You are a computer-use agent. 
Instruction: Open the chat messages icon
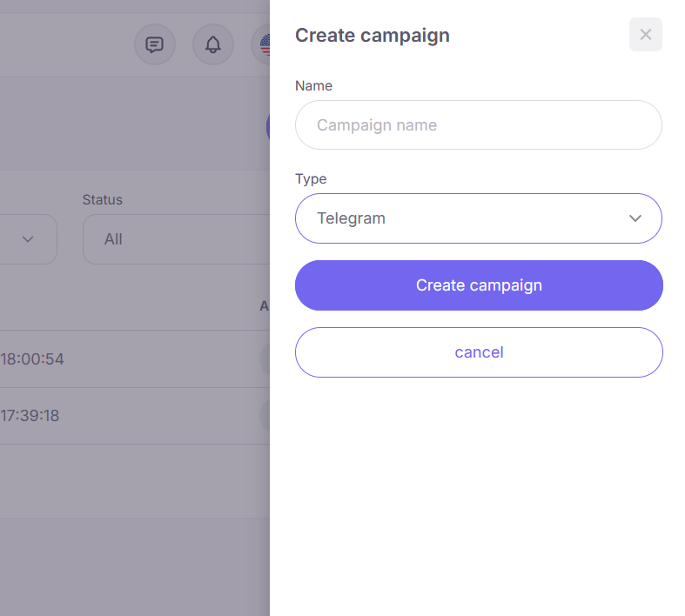pos(155,44)
